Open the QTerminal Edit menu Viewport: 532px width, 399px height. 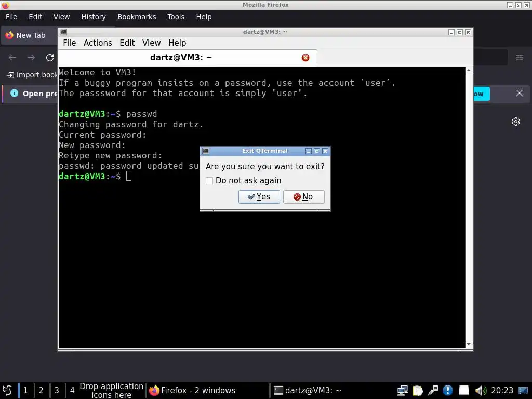127,43
